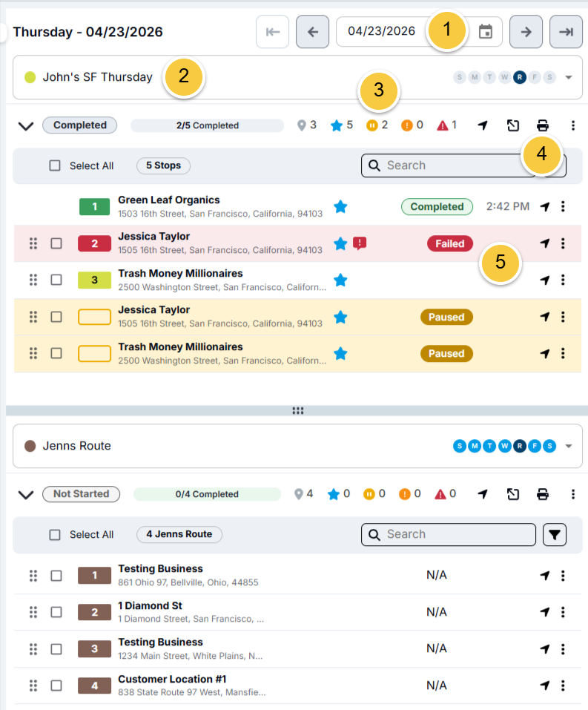Click the Completed route status pill
The height and width of the screenshot is (710, 588).
coord(79,125)
